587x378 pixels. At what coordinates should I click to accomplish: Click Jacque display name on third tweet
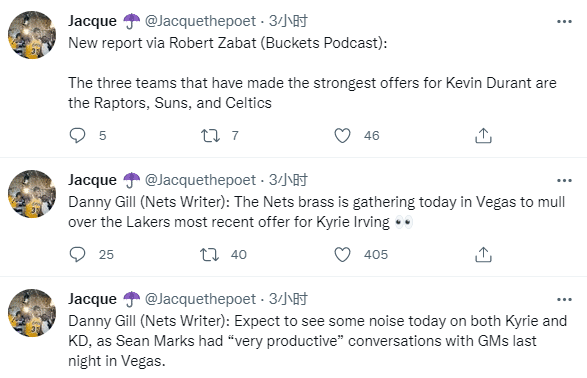tap(92, 299)
